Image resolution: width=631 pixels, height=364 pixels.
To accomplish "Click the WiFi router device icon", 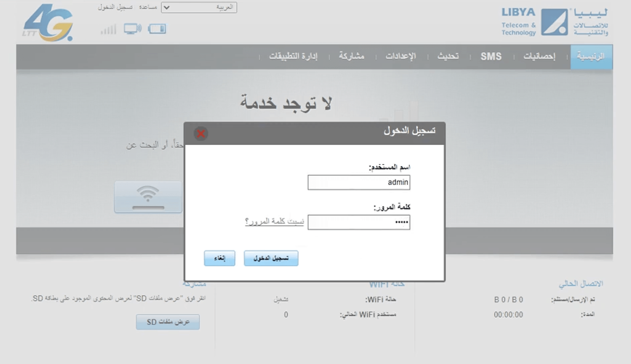I will (148, 197).
